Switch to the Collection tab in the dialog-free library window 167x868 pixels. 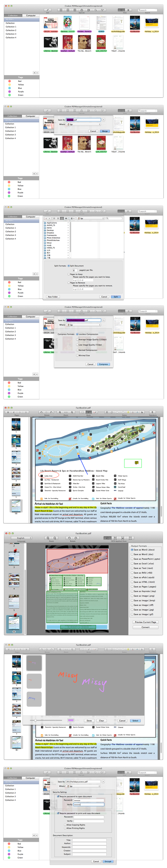click(x=13, y=15)
